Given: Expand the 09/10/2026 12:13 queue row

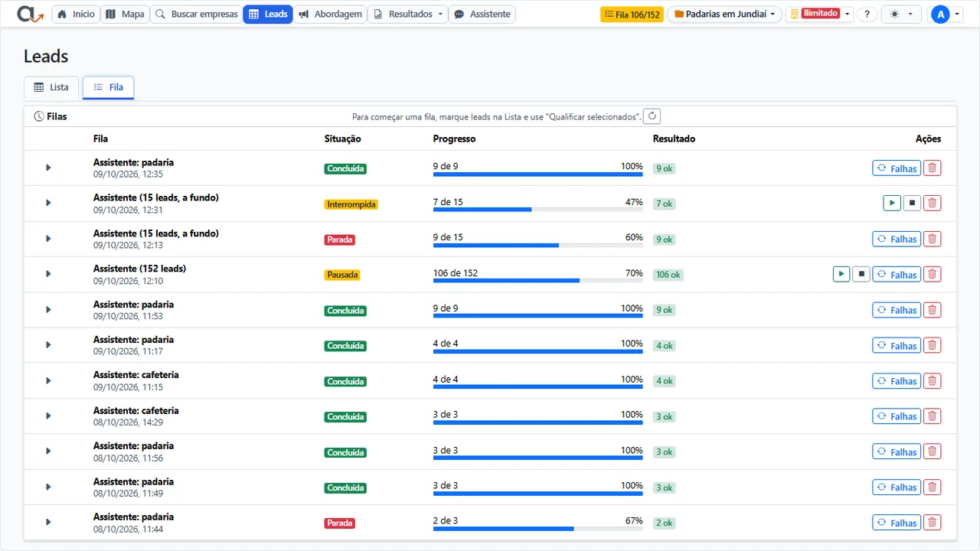Looking at the screenshot, I should tap(48, 239).
